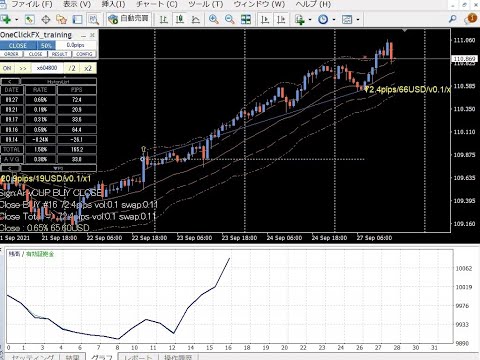The width and height of the screenshot is (480, 360).
Task: Expand the periods dropdown arrow
Action: point(334,20)
